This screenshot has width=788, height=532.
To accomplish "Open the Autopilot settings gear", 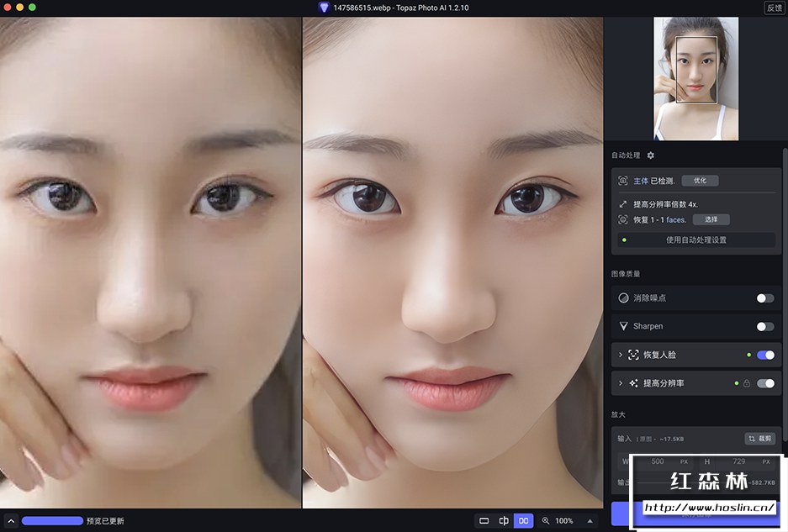I will pos(650,155).
